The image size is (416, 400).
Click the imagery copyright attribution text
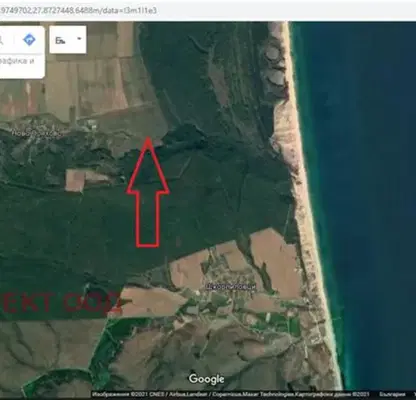coord(196,394)
